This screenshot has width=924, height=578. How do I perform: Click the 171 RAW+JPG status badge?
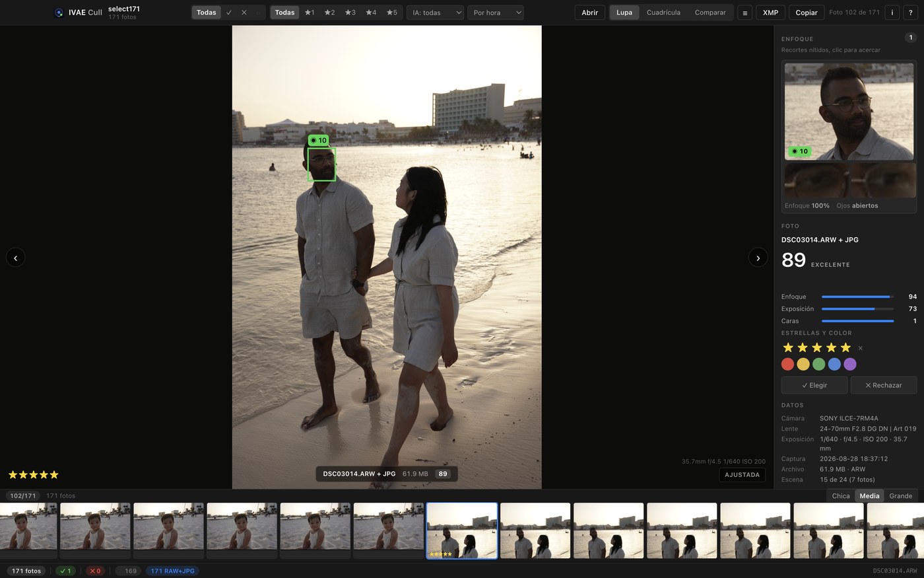[x=172, y=571]
